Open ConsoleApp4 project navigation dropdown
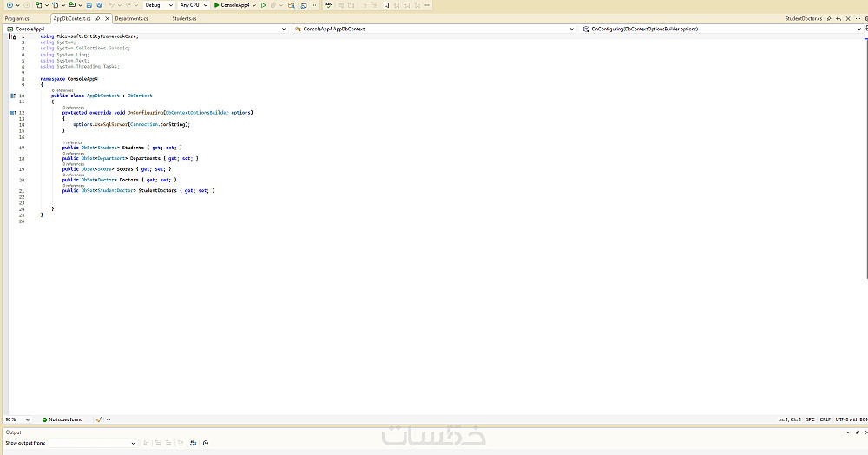 [x=147, y=29]
